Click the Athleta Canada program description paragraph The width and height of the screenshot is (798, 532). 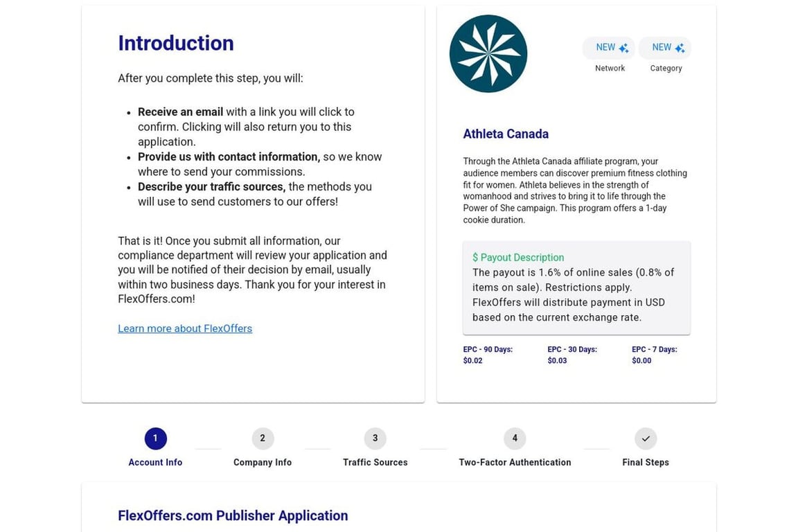[575, 190]
